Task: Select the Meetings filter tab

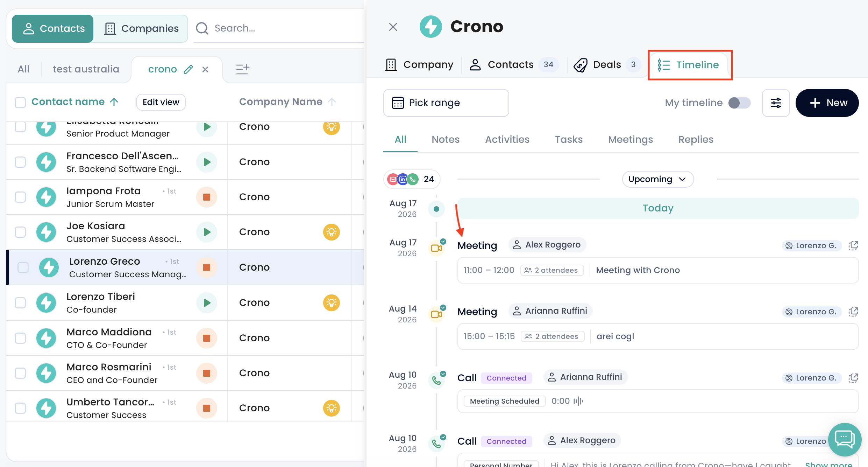Action: [x=630, y=139]
